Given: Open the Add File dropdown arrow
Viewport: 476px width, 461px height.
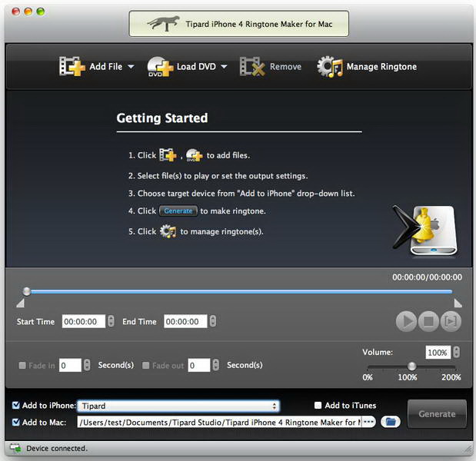Looking at the screenshot, I should click(131, 66).
